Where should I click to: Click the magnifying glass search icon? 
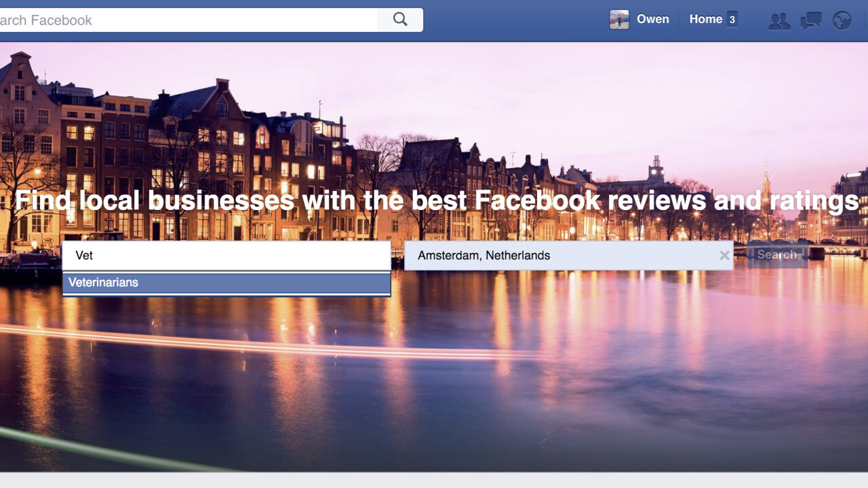pos(400,20)
